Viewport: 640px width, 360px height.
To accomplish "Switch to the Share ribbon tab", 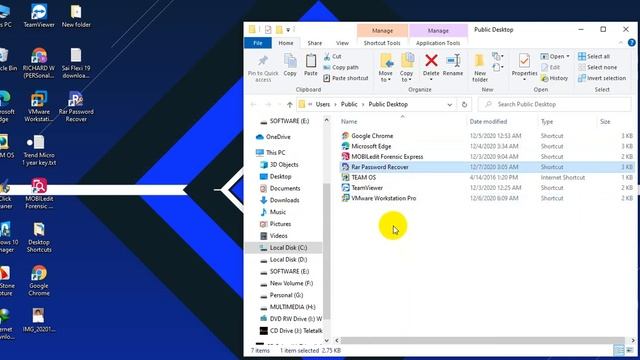I will tap(315, 43).
